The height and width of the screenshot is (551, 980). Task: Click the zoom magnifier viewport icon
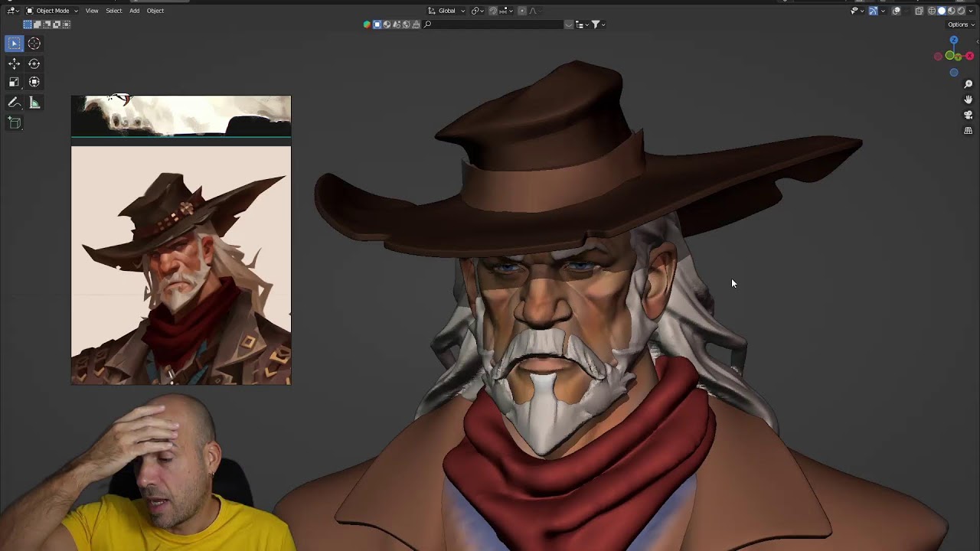click(x=968, y=84)
